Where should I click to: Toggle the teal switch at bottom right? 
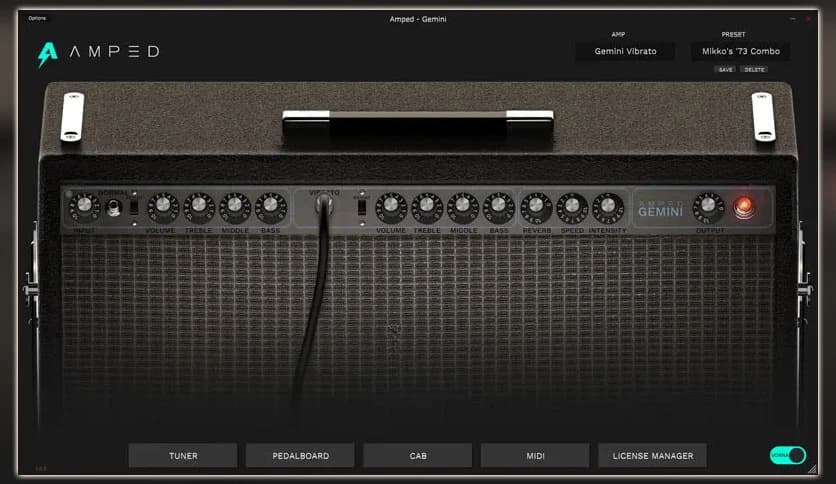(787, 455)
